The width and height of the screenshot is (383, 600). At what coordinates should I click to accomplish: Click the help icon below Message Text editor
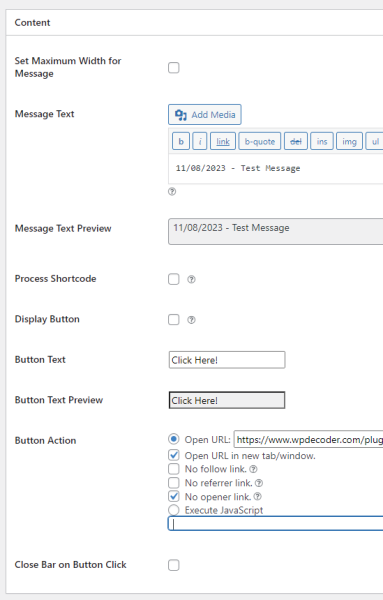[172, 192]
